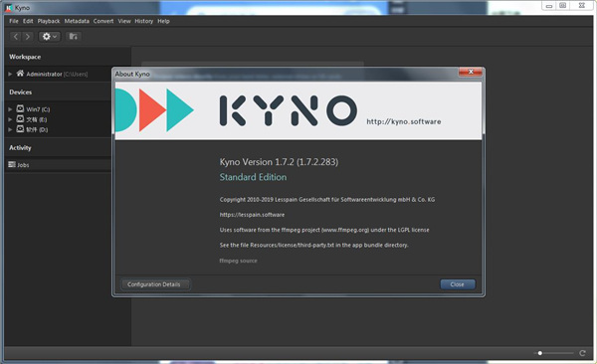Open the View menu
The image size is (597, 364).
[124, 21]
